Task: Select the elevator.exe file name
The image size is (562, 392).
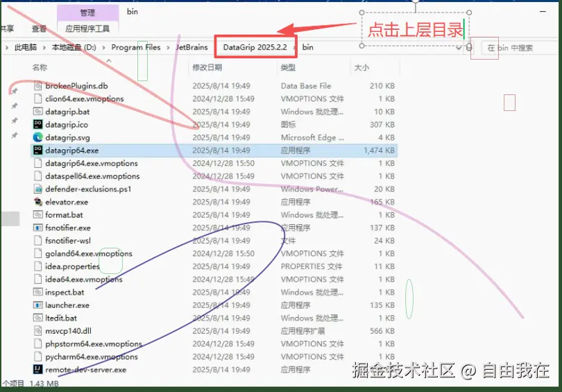Action: (x=67, y=202)
